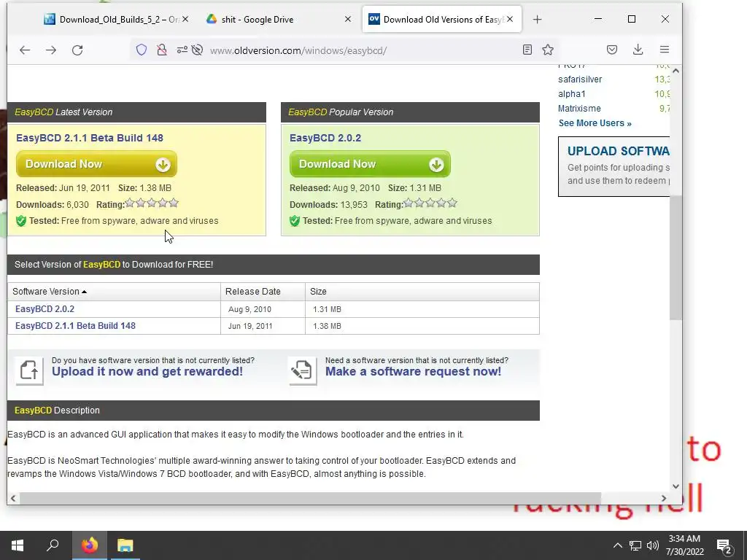Open the notification center icon

tap(724, 547)
